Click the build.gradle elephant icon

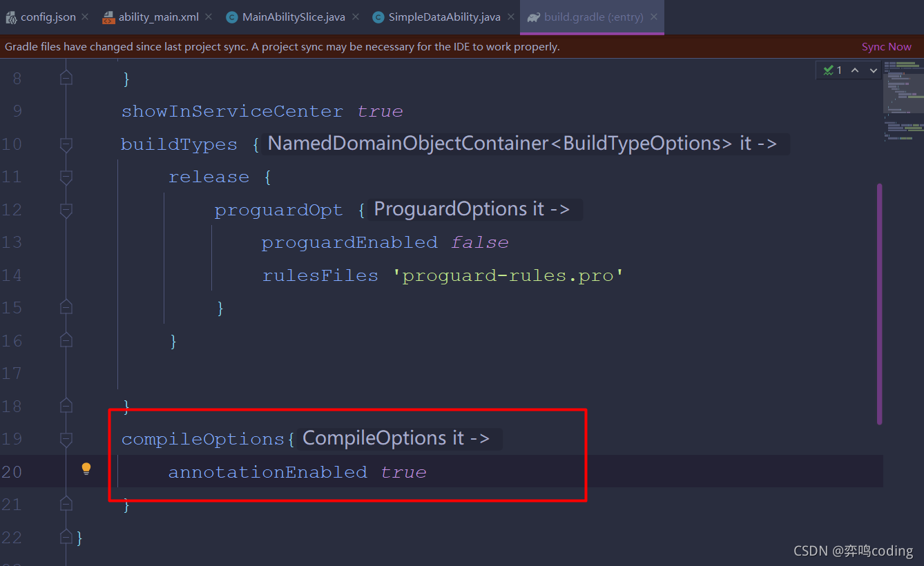tap(533, 17)
